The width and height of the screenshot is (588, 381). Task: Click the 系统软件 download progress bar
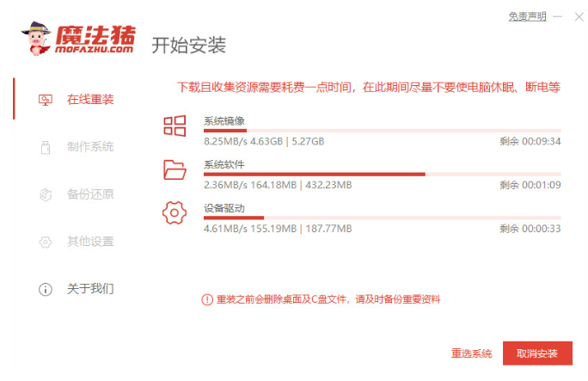point(382,174)
